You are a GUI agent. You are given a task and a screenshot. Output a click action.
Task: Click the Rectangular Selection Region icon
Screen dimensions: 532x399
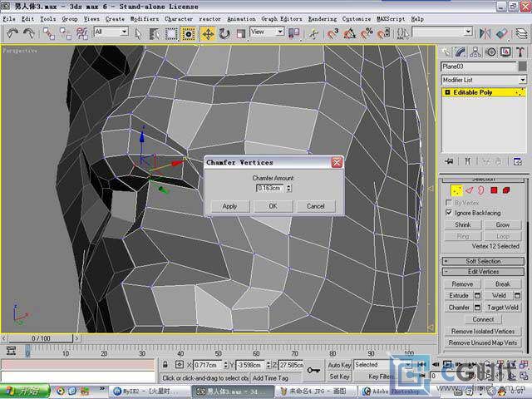coord(171,33)
